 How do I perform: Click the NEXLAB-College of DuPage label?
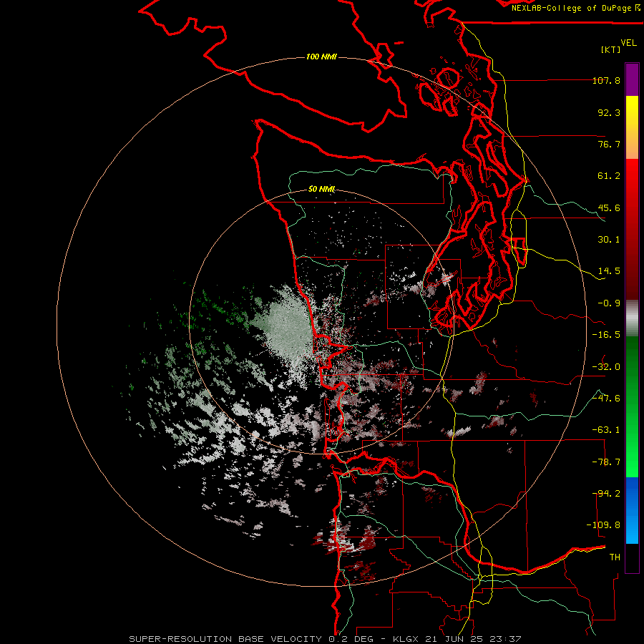pos(575,8)
